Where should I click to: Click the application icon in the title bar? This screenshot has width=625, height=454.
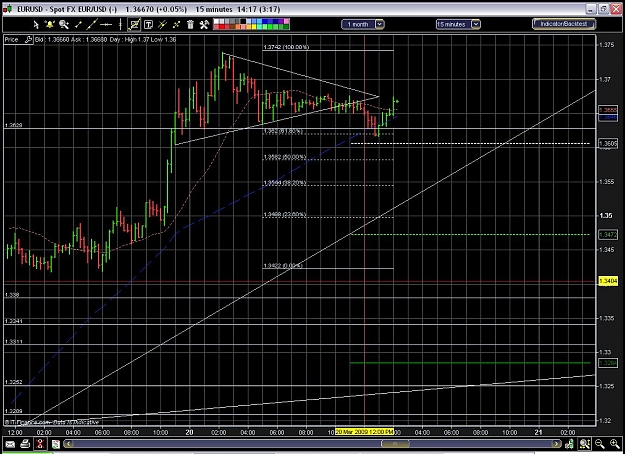(8, 9)
